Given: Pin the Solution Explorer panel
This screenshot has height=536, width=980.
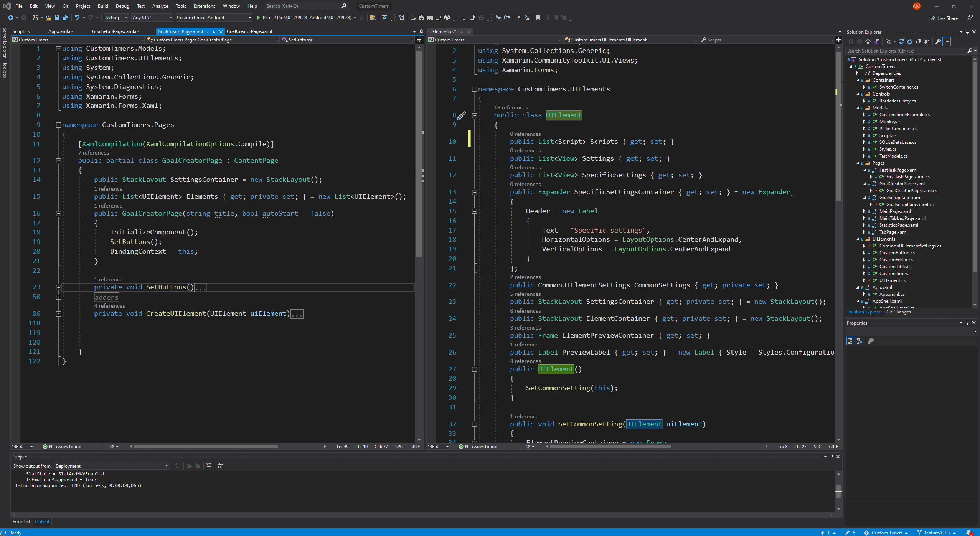Looking at the screenshot, I should click(x=967, y=32).
